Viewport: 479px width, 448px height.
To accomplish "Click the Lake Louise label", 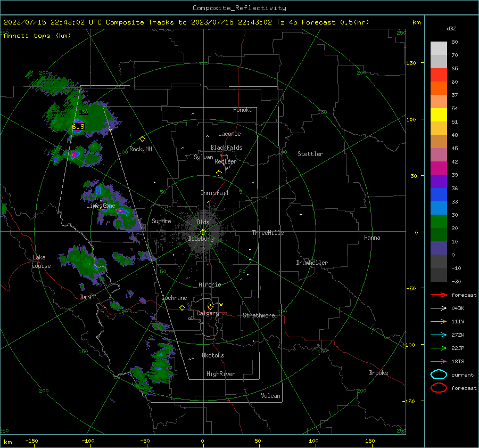I will click(x=41, y=262).
